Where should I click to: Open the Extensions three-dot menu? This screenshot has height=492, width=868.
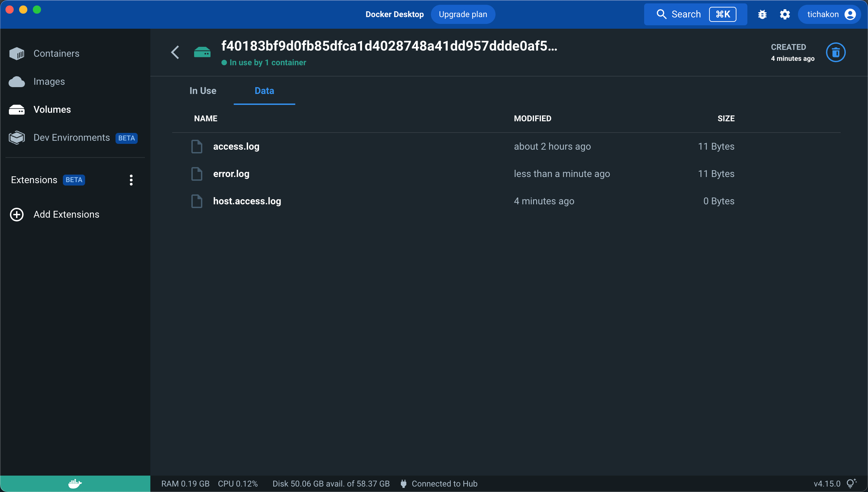[x=131, y=180]
